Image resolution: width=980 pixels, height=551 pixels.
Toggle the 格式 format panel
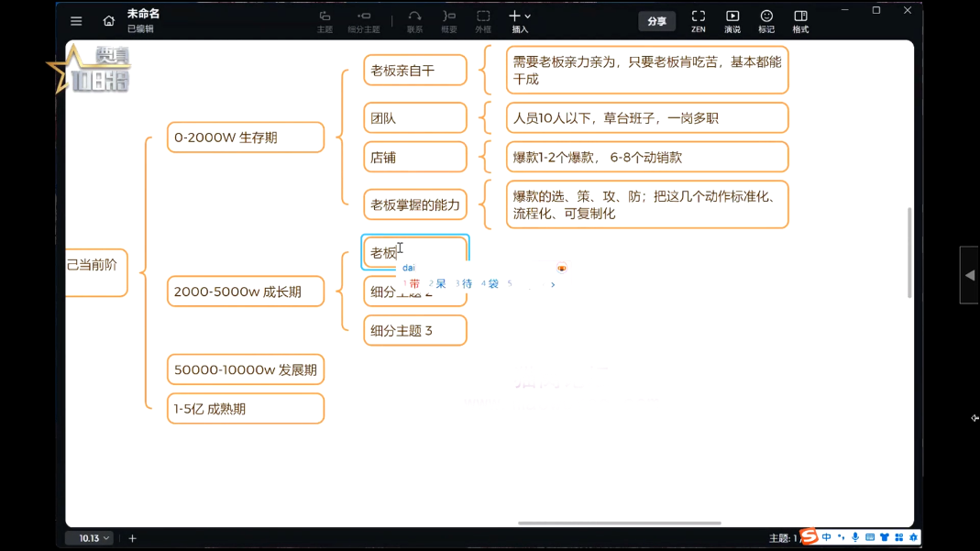pos(800,21)
